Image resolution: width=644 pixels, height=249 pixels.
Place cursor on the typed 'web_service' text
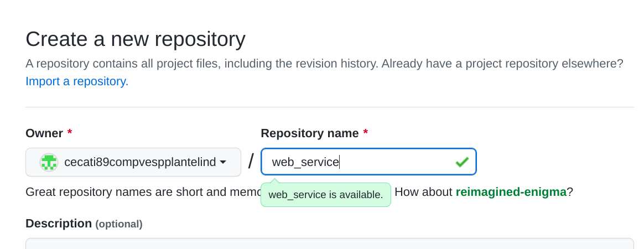point(305,162)
